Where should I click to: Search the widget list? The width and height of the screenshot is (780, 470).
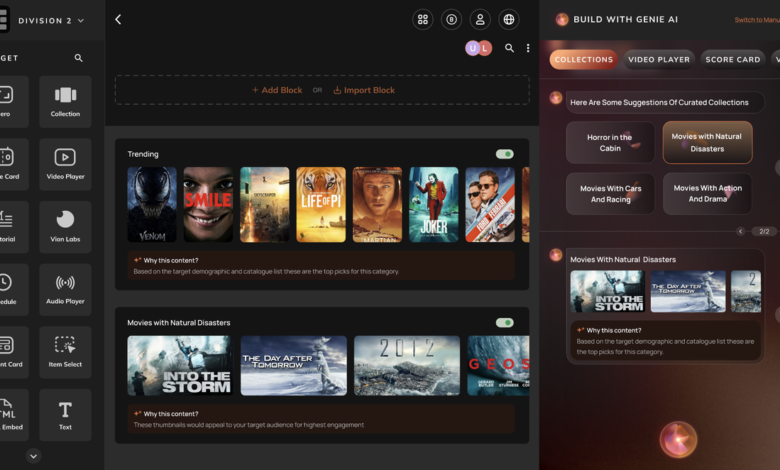pos(79,58)
